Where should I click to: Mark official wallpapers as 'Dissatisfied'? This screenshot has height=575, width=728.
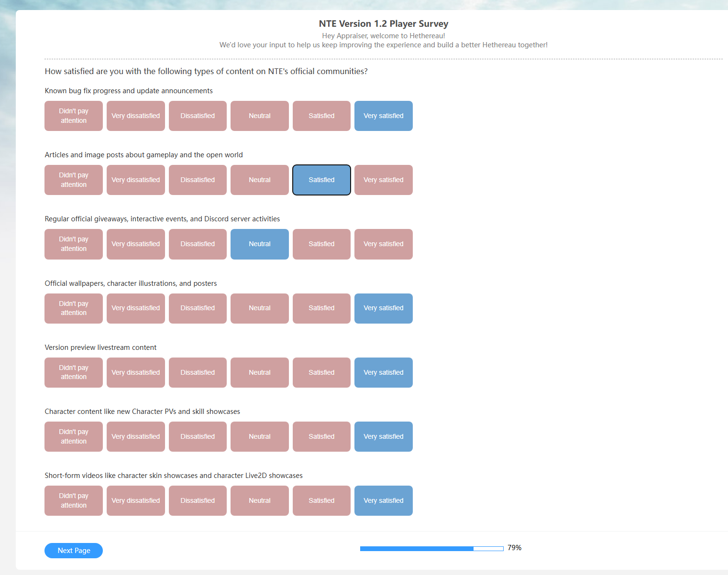pyautogui.click(x=198, y=308)
